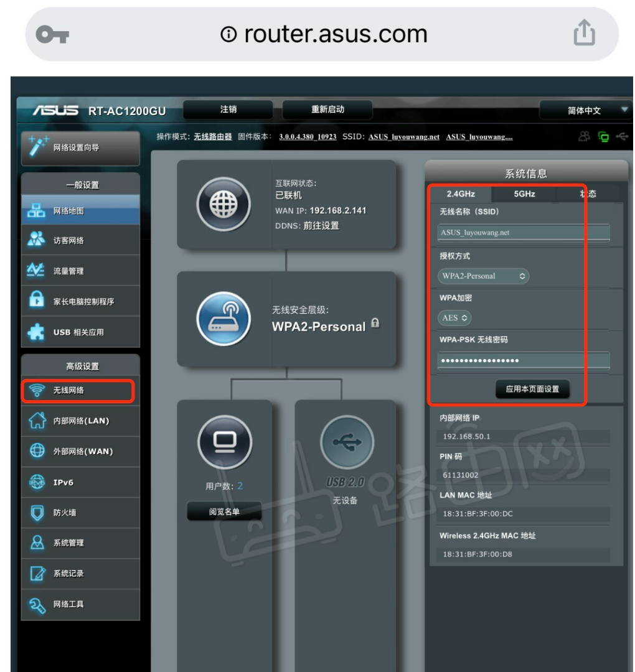Image resolution: width=635 pixels, height=672 pixels.
Task: Click the 系统管理 user icon
Action: click(37, 543)
